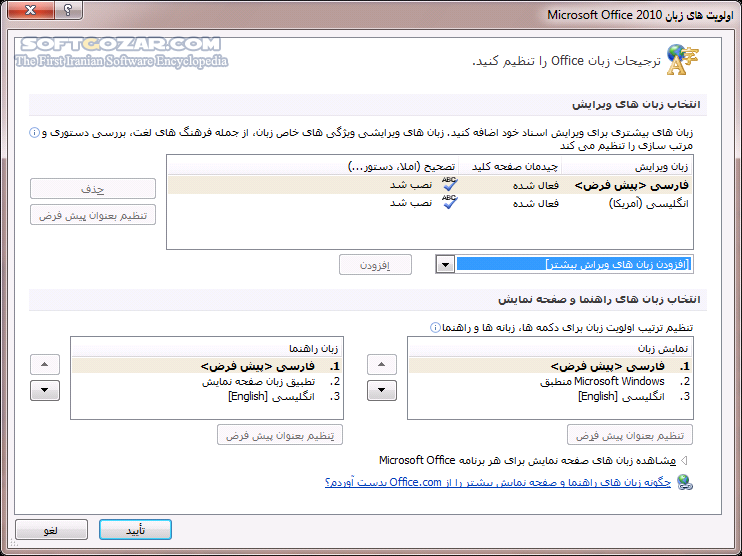Screen dimensions: 742x556
Task: Select item 2 تطبیق زبان صفحه نمایش in help list
Action: tap(206, 381)
